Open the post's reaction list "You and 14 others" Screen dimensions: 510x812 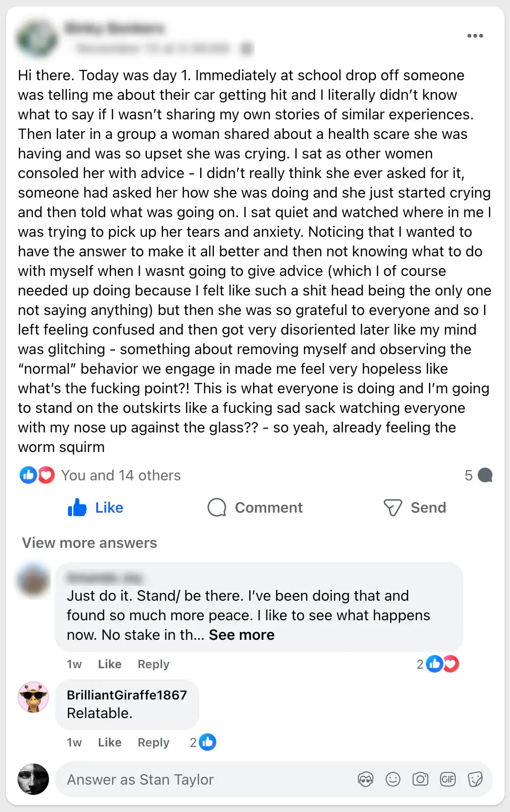coord(120,475)
